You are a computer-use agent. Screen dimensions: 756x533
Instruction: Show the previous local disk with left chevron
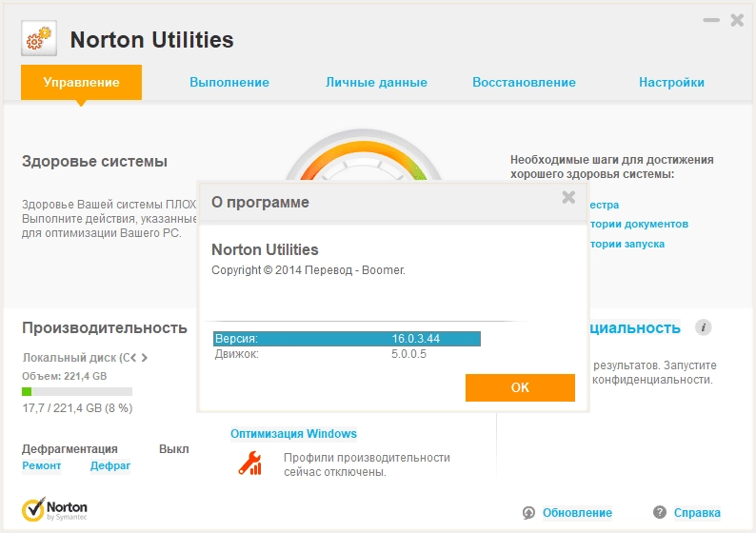tap(133, 358)
